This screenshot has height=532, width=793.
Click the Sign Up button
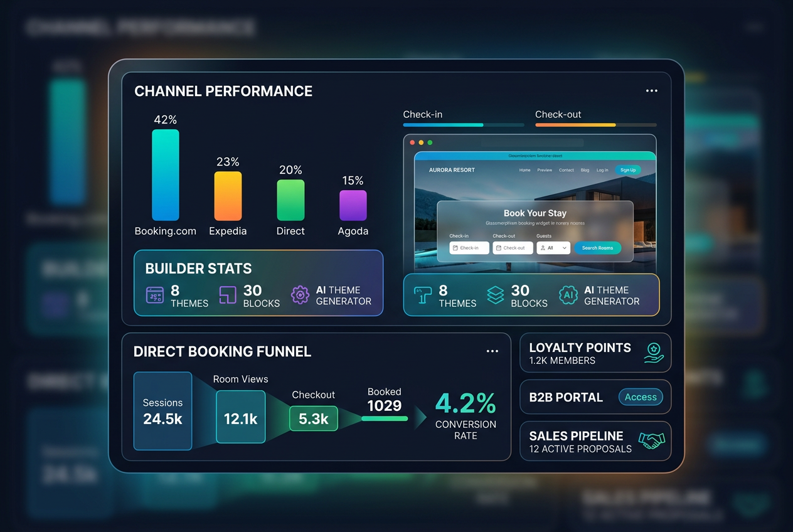[x=628, y=170]
